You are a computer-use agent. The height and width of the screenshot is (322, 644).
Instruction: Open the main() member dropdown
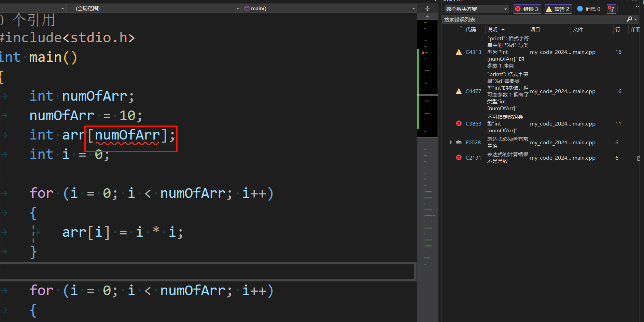(x=328, y=8)
